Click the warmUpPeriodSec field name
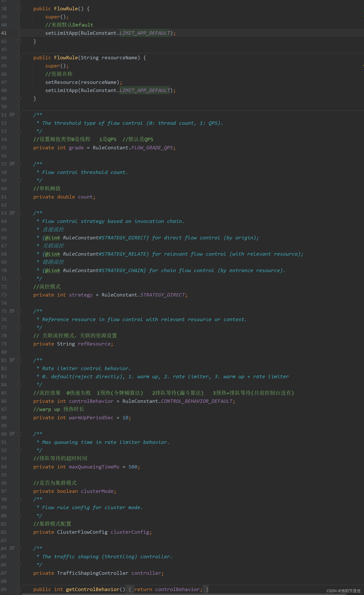Screen dimensions: 364x595 point(91,417)
